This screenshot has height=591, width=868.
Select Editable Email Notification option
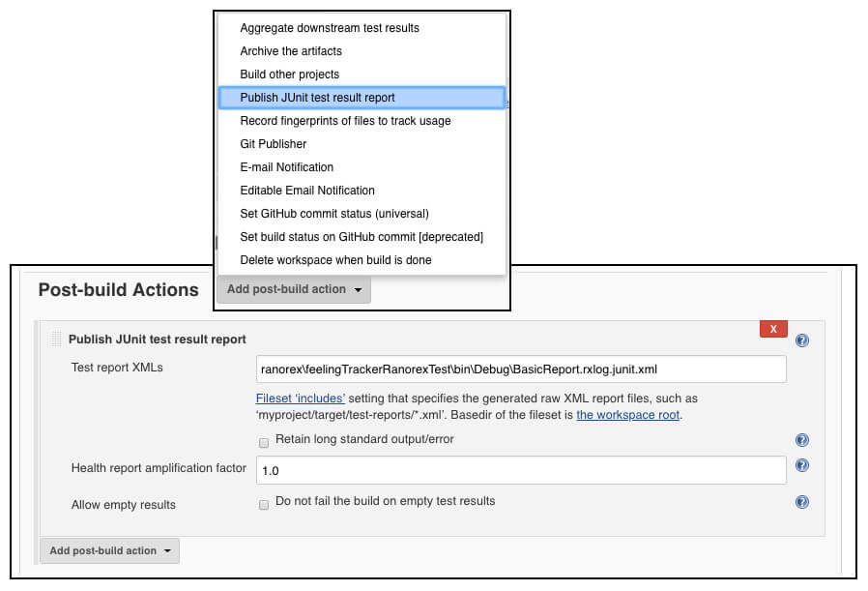[362, 191]
